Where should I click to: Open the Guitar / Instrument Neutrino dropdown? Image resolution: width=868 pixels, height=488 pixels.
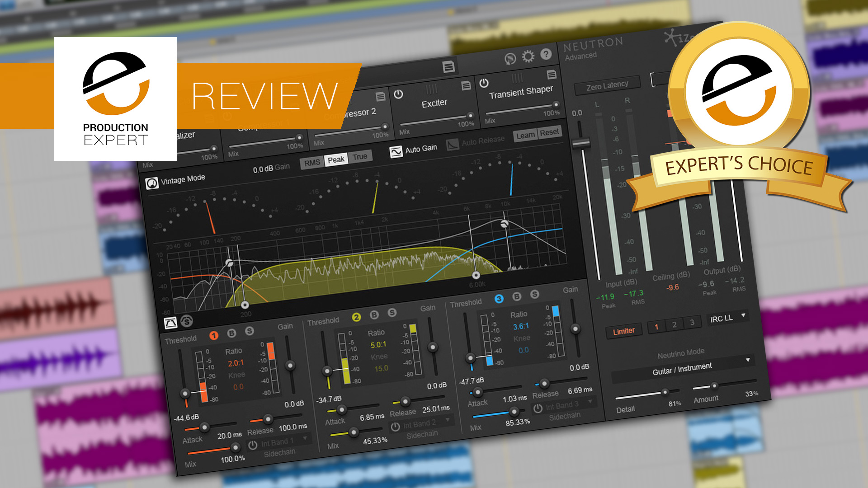point(683,369)
